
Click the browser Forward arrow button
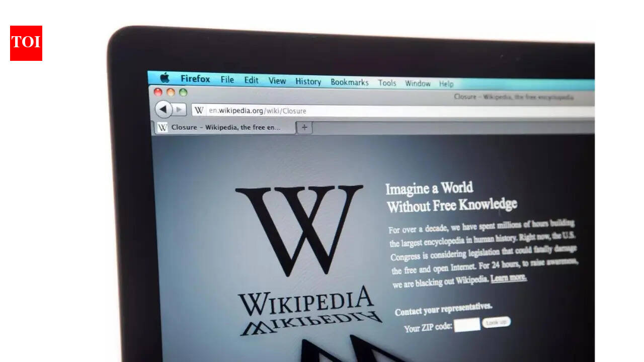tap(179, 109)
